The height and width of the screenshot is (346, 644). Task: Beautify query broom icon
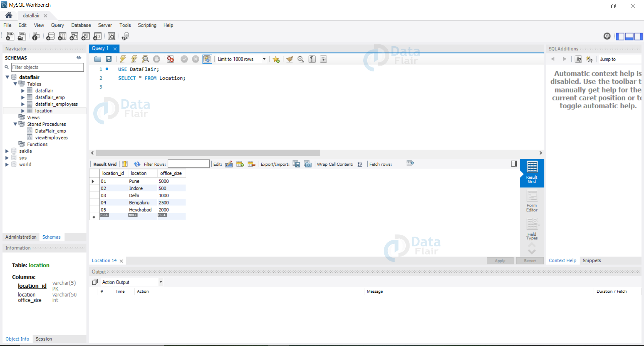(x=289, y=59)
